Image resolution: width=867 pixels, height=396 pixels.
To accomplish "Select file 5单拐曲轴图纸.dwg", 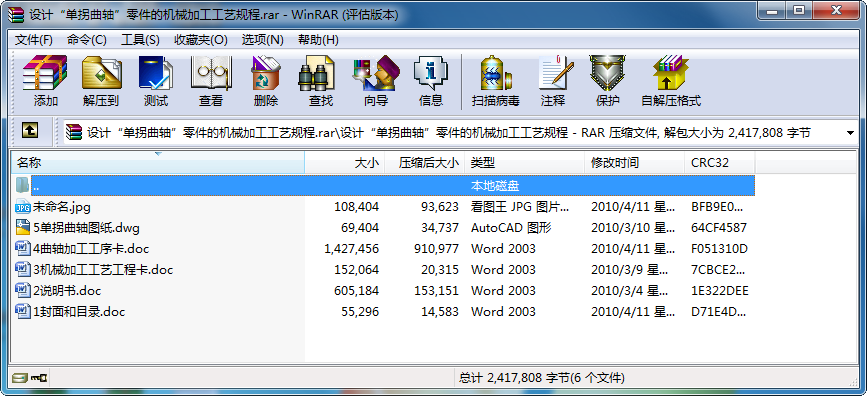I will pos(86,227).
